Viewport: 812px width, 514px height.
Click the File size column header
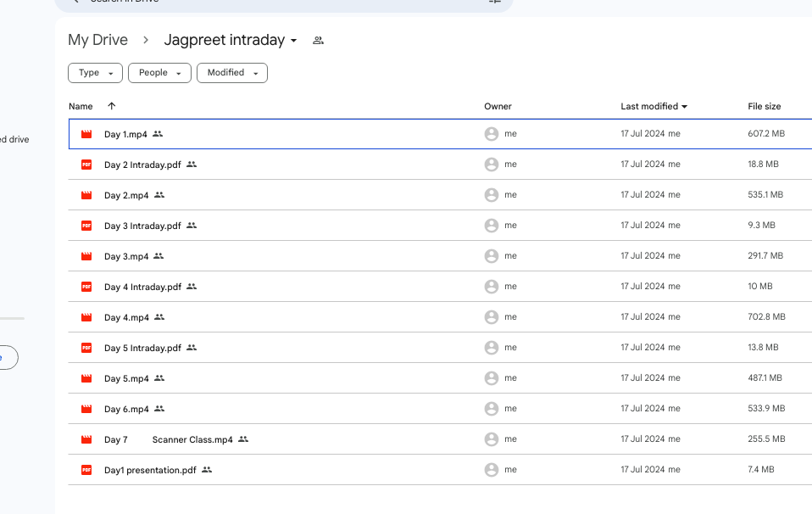pos(764,106)
